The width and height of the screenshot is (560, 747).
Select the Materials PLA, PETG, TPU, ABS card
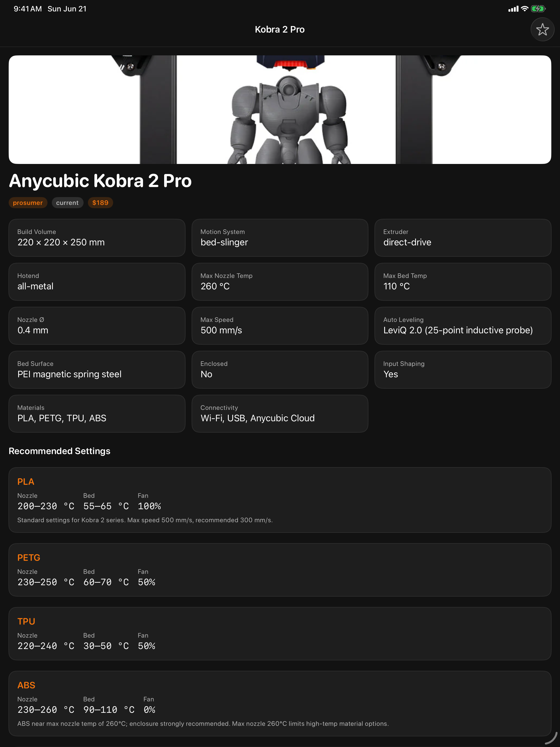click(97, 413)
